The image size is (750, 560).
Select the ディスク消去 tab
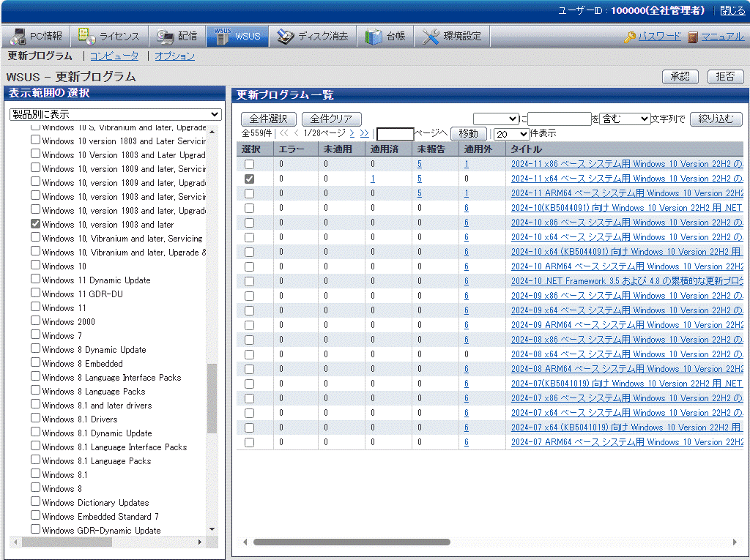(x=313, y=37)
